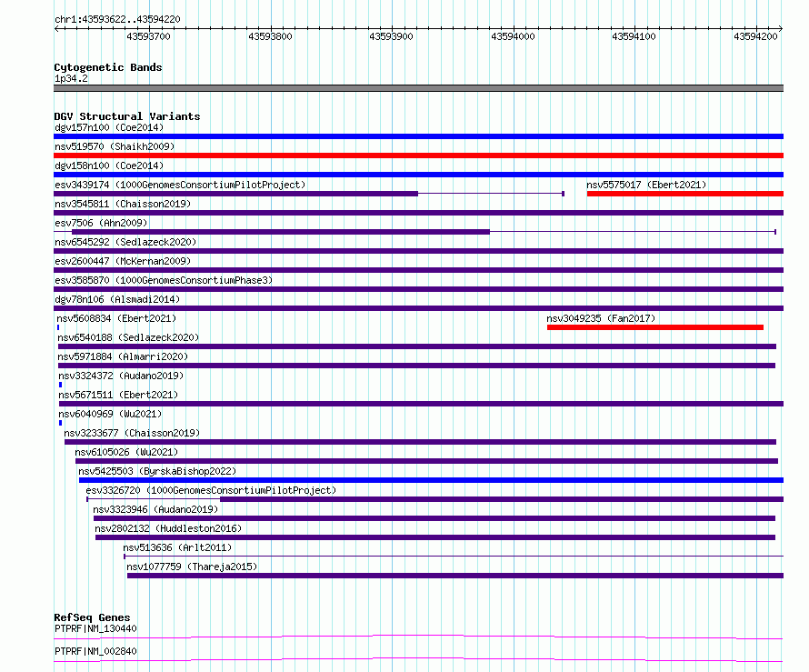The width and height of the screenshot is (809, 672).
Task: Click the 1p34.2 cytogenetic band bar
Action: coord(418,88)
